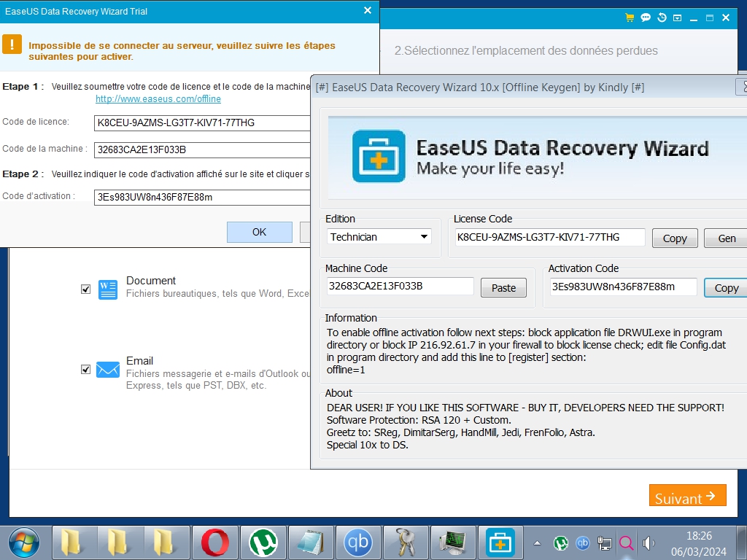Click the "Make your life easy!" tagline
The height and width of the screenshot is (560, 747).
click(490, 168)
